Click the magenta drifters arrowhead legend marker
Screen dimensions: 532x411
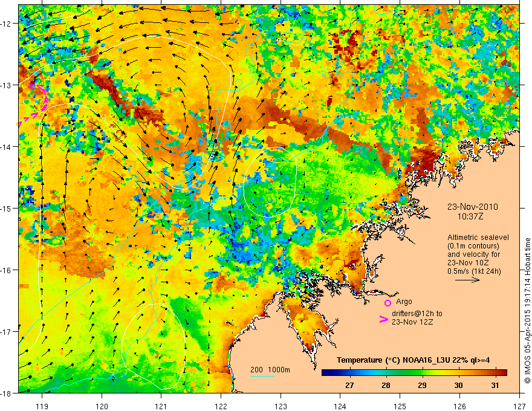(383, 319)
